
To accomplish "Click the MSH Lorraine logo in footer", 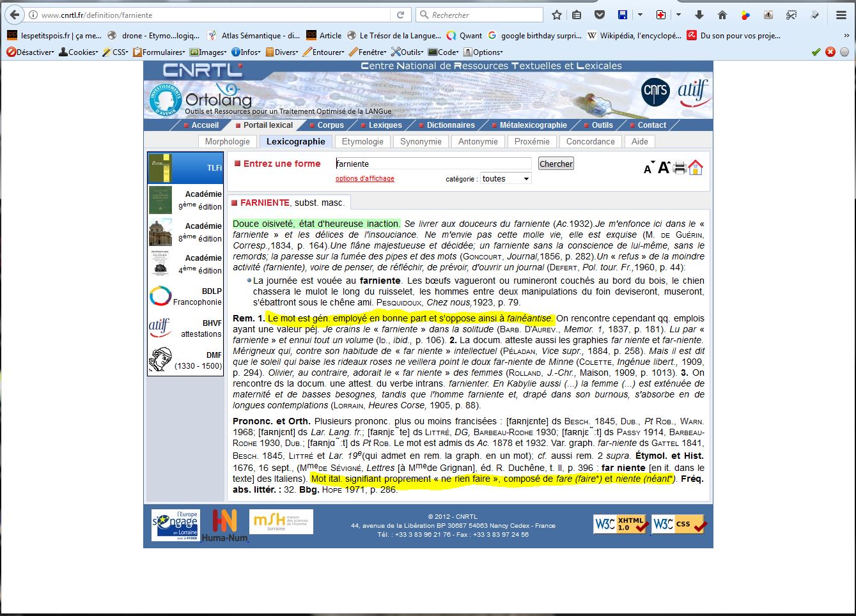I will pyautogui.click(x=281, y=521).
